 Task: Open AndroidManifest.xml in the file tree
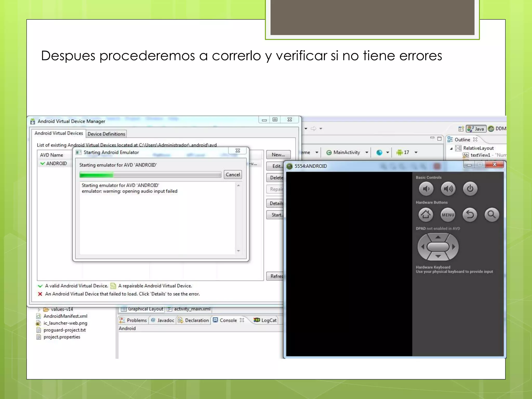pyautogui.click(x=65, y=316)
